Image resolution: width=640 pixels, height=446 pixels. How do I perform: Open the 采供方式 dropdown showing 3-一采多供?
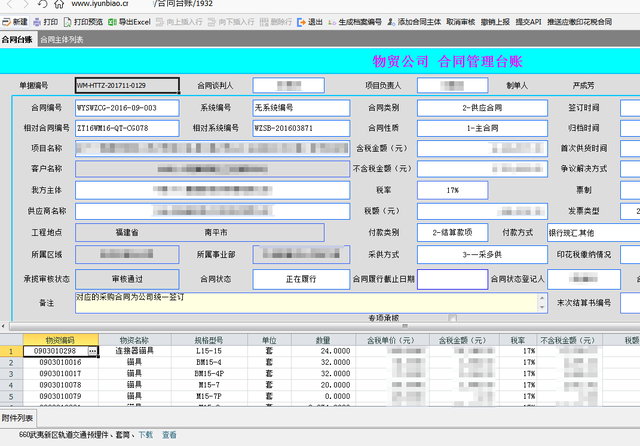point(482,255)
